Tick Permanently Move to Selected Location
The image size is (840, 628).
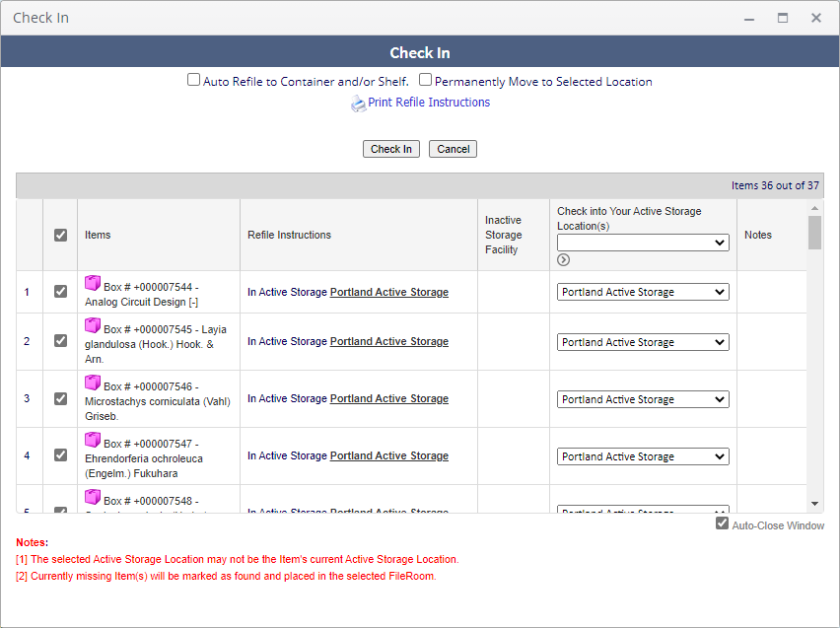click(x=425, y=80)
